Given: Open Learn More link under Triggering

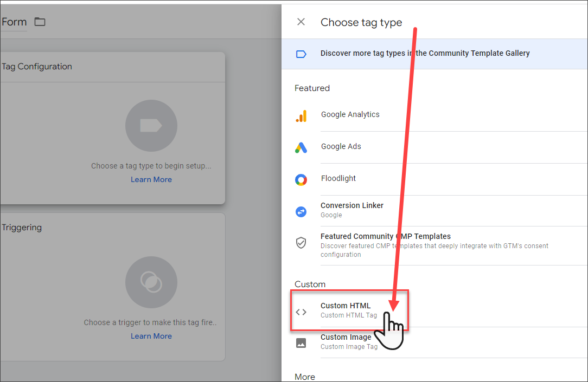Looking at the screenshot, I should (x=151, y=336).
